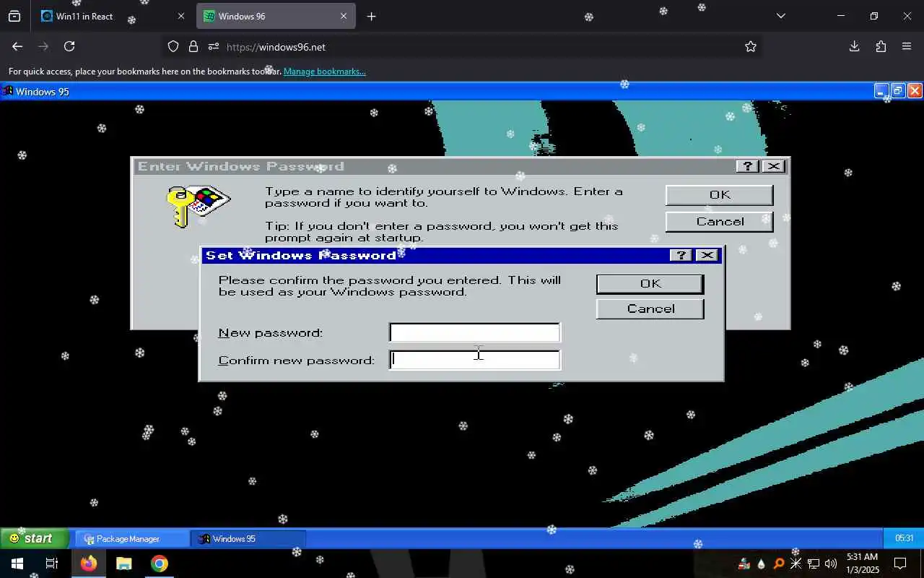This screenshot has height=578, width=924.
Task: Close the Windows 95 inner window
Action: coord(915,91)
